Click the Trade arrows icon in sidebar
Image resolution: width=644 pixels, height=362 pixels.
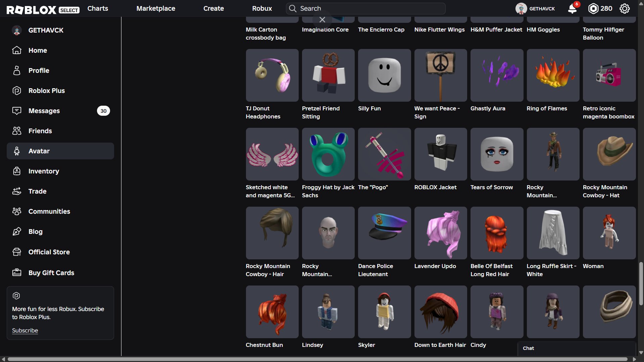[17, 191]
